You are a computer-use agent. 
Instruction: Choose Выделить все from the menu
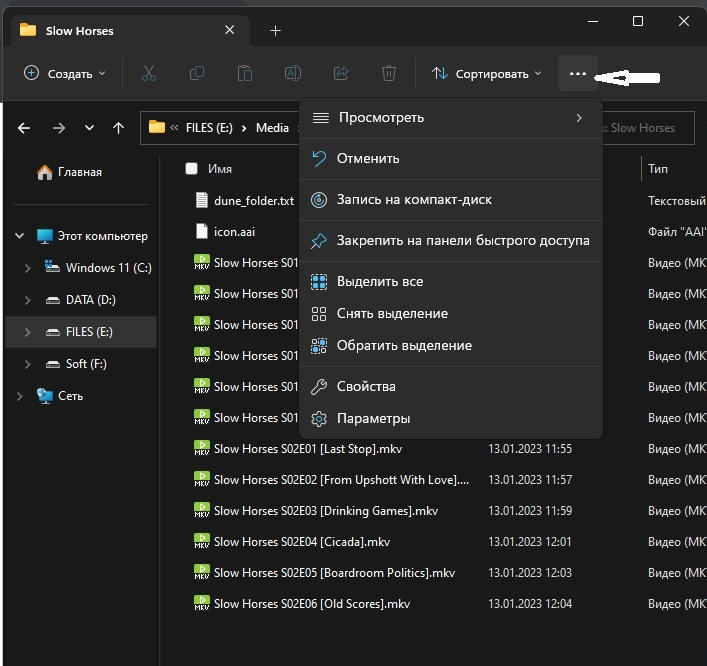[x=380, y=282]
